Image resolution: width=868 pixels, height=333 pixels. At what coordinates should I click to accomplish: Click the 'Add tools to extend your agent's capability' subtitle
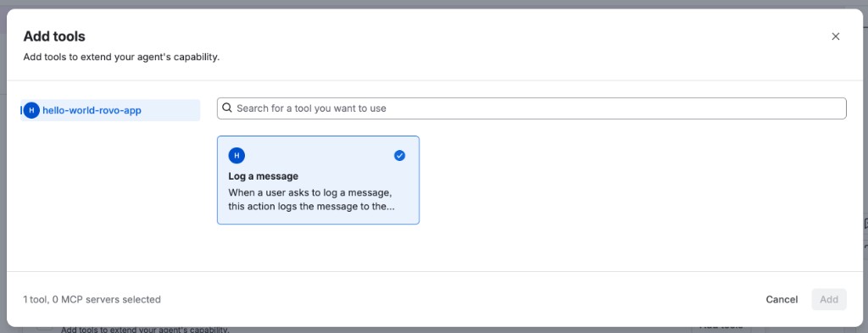click(x=121, y=57)
